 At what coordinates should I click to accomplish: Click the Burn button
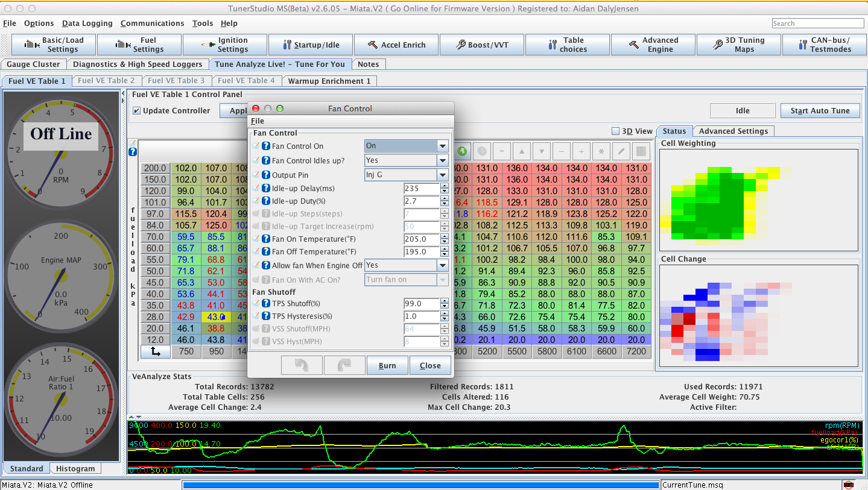(x=387, y=365)
